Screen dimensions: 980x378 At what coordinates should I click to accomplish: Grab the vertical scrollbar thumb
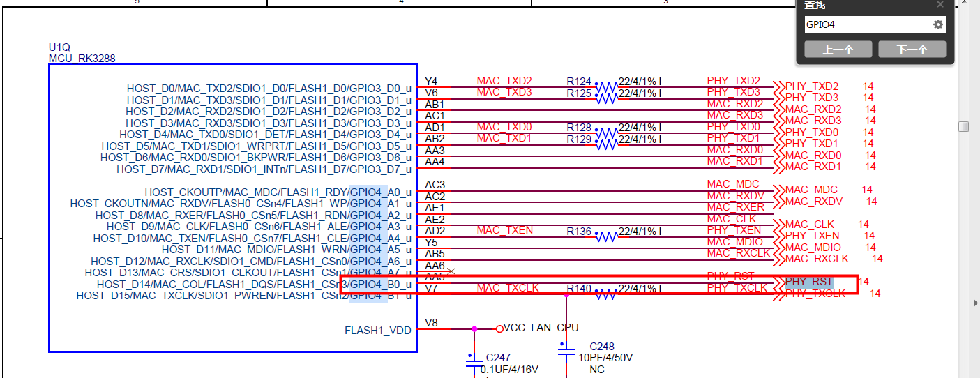click(963, 126)
